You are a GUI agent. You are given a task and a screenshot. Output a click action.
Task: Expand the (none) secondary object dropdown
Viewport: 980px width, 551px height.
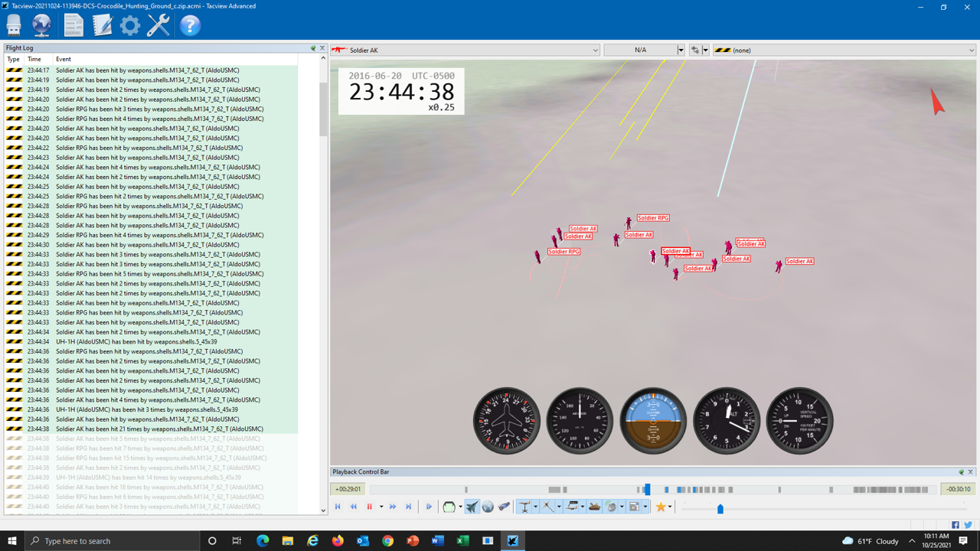tap(972, 51)
